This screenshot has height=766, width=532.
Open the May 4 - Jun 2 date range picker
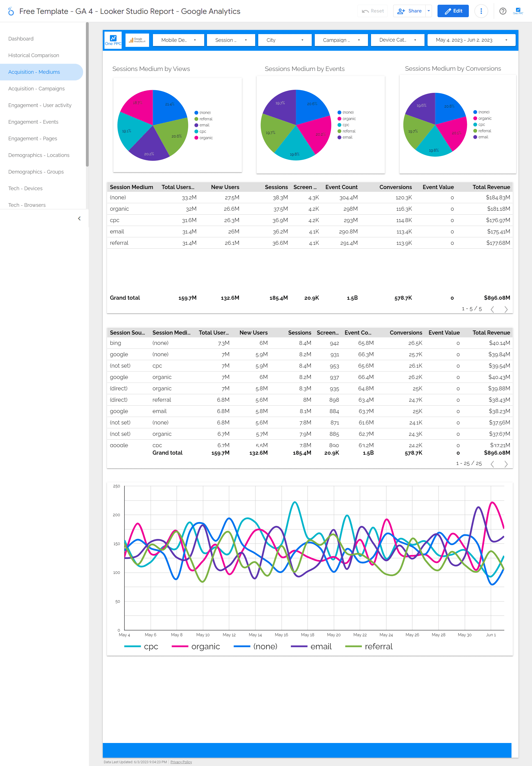tap(471, 40)
